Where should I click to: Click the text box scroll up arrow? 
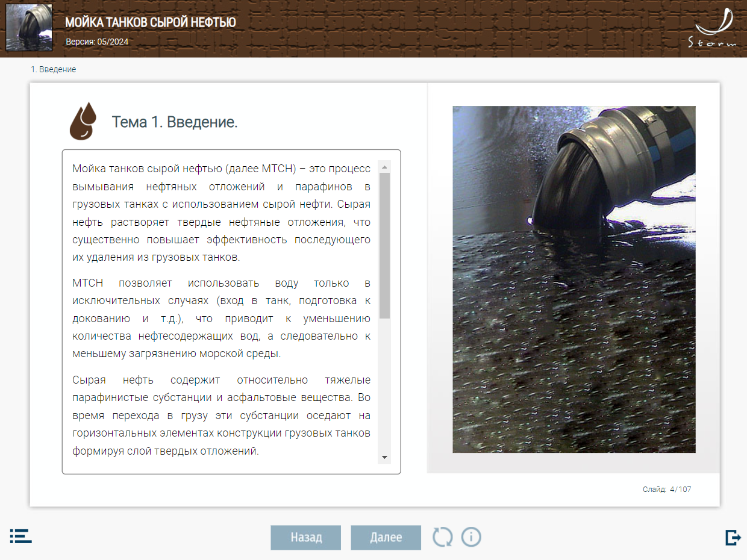384,166
